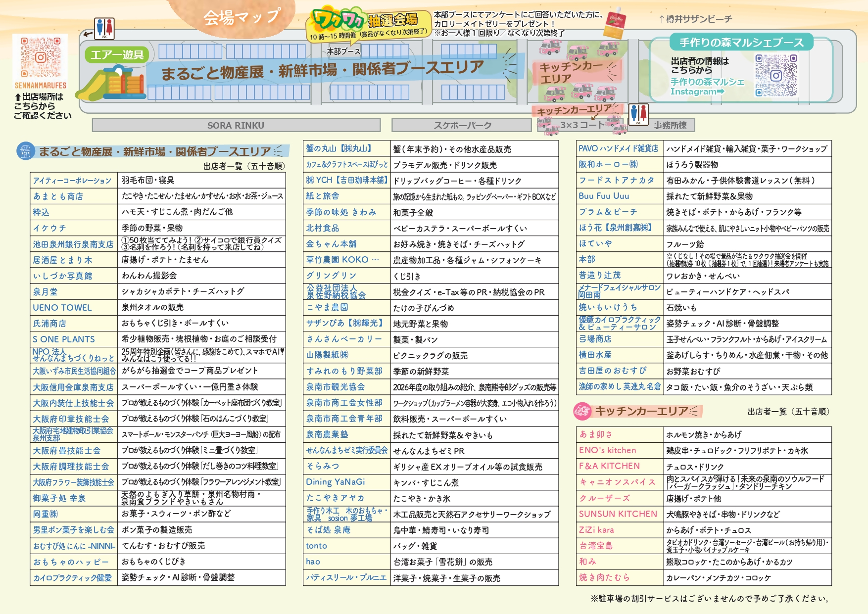Select the restroom icon next to 事務所棟
Image resolution: width=868 pixels, height=614 pixels.
tap(638, 114)
